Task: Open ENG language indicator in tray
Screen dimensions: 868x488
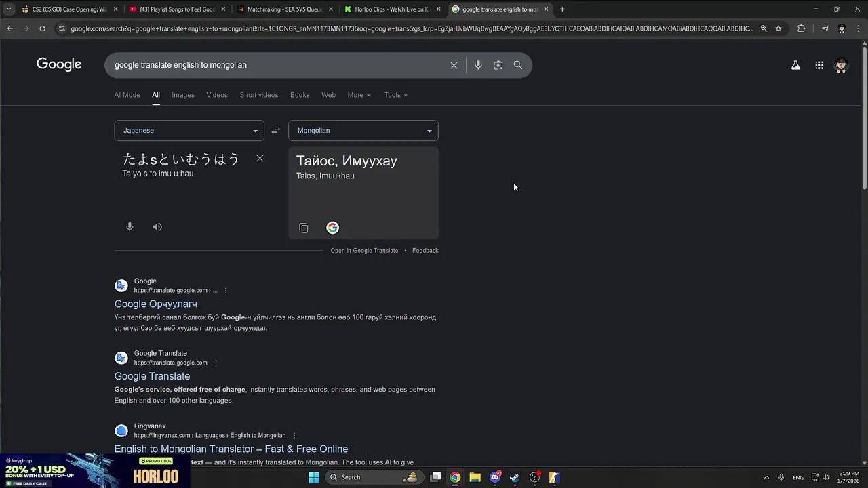Action: (798, 477)
